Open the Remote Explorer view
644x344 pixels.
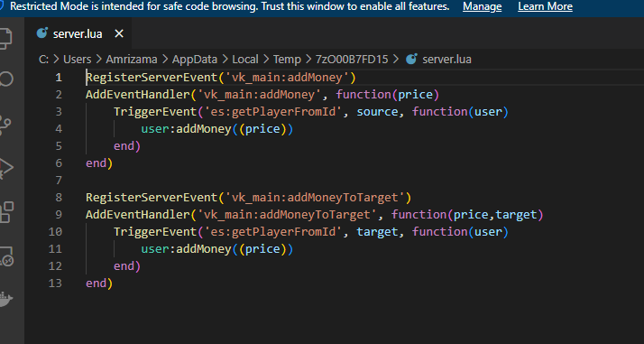5,256
